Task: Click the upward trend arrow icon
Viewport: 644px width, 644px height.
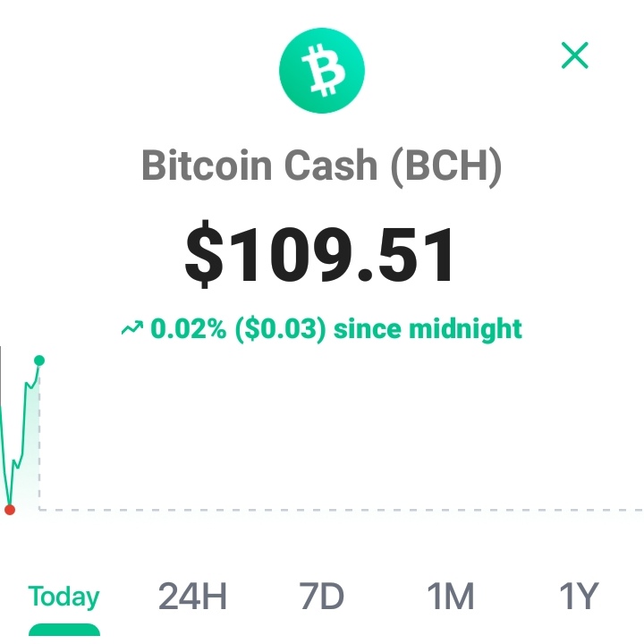Action: pyautogui.click(x=132, y=328)
